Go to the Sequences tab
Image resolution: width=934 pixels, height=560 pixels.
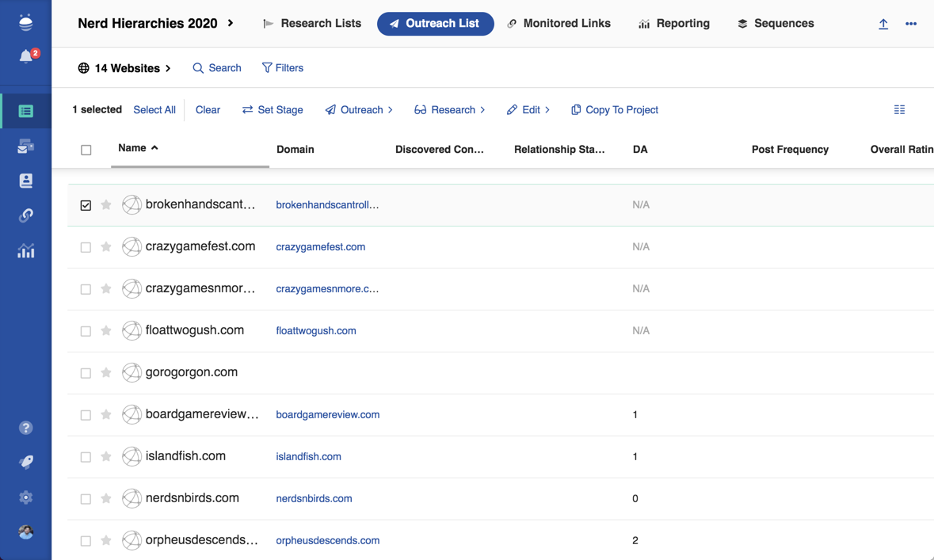click(776, 24)
